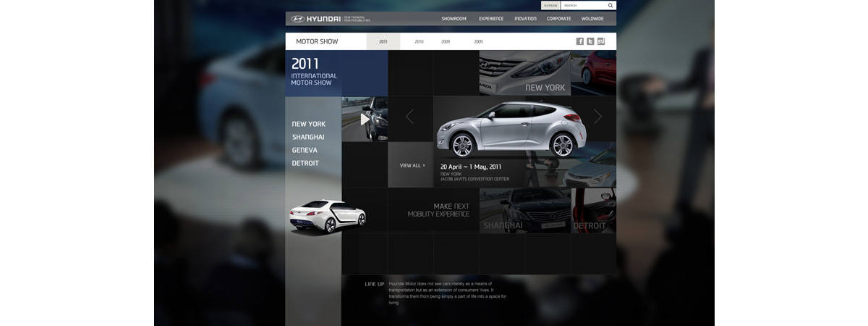
Task: Open the SHOWROOM menu
Action: (454, 19)
